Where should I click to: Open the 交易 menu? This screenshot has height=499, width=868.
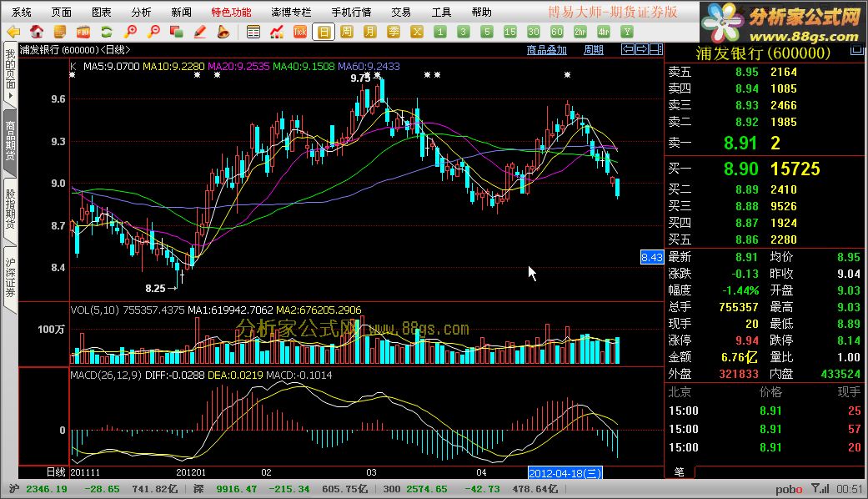(x=401, y=12)
